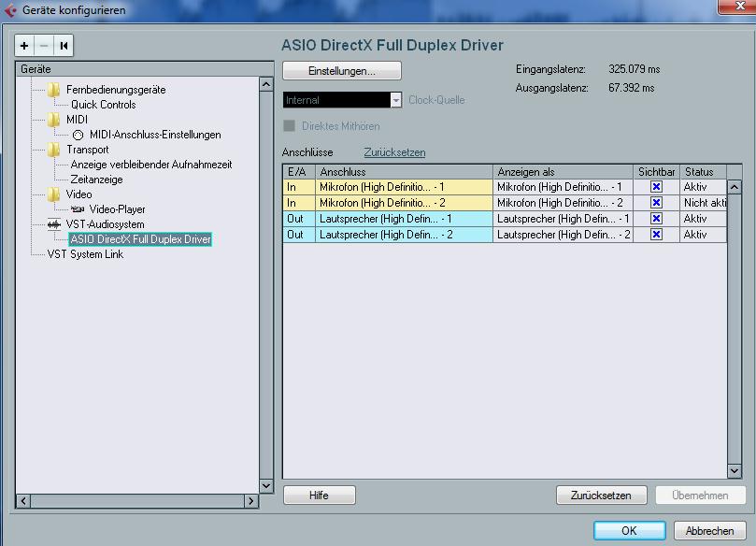The width and height of the screenshot is (756, 546).
Task: Uncheck Sichtbar for Lautsprecher - 1
Action: tap(656, 219)
